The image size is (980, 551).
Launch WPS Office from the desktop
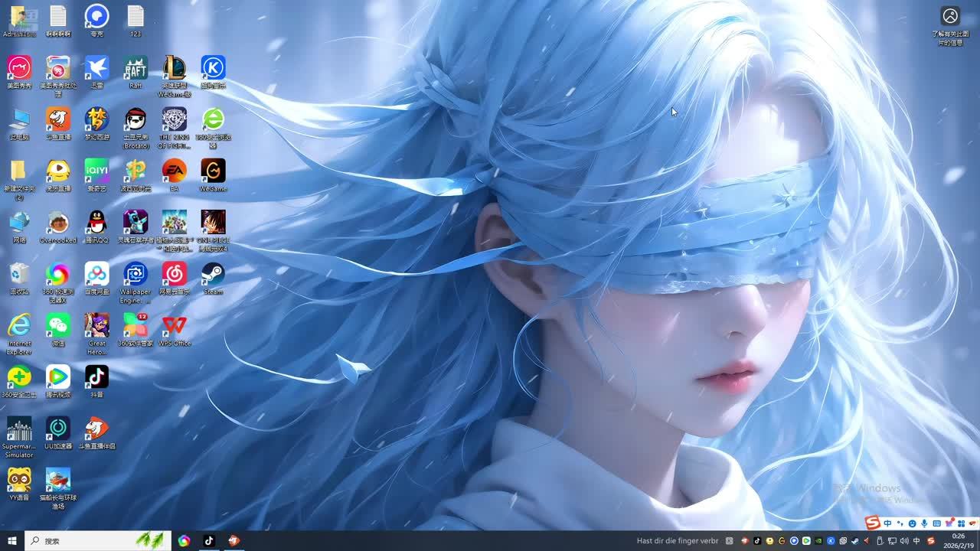[x=174, y=326]
